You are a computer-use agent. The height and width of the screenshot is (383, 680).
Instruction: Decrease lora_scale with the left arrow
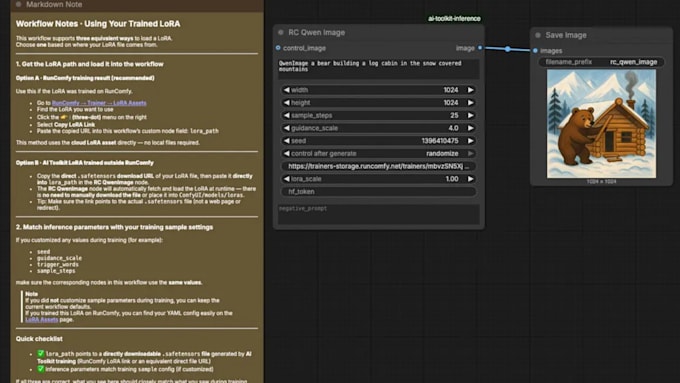click(286, 179)
